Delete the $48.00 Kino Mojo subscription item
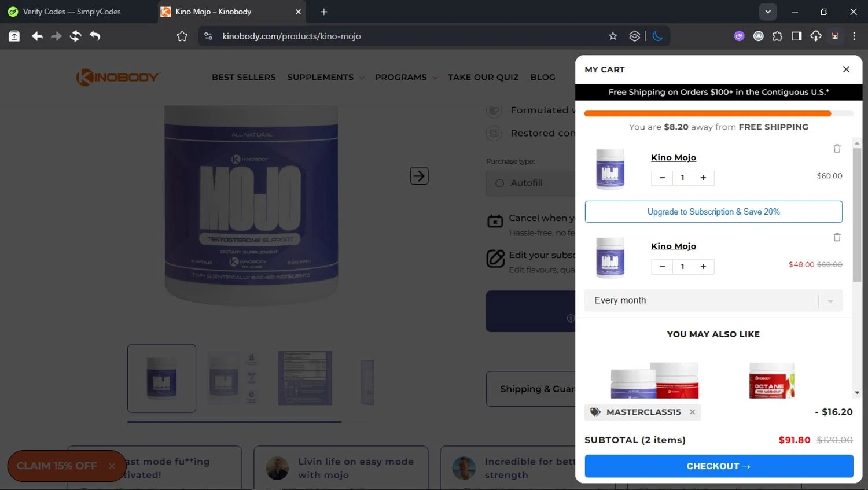 click(837, 237)
